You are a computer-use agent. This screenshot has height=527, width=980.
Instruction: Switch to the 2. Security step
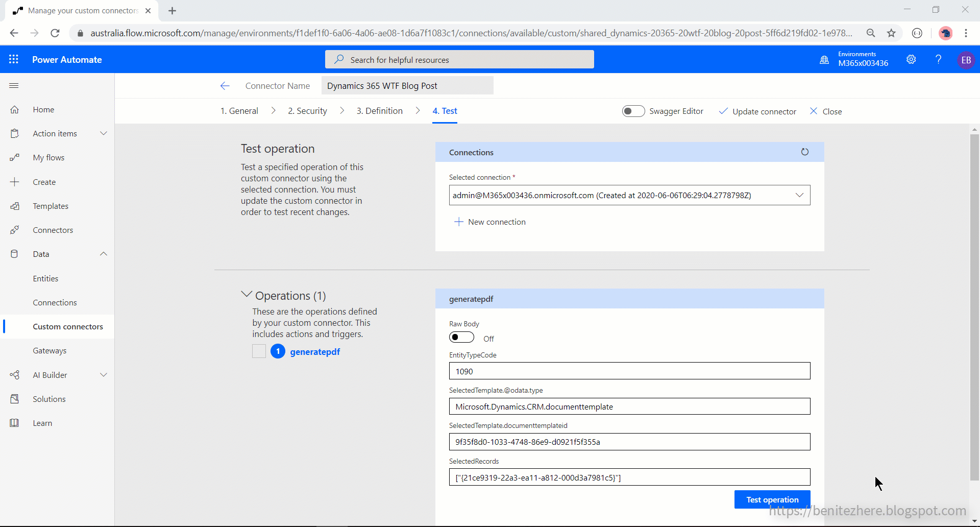(x=307, y=110)
